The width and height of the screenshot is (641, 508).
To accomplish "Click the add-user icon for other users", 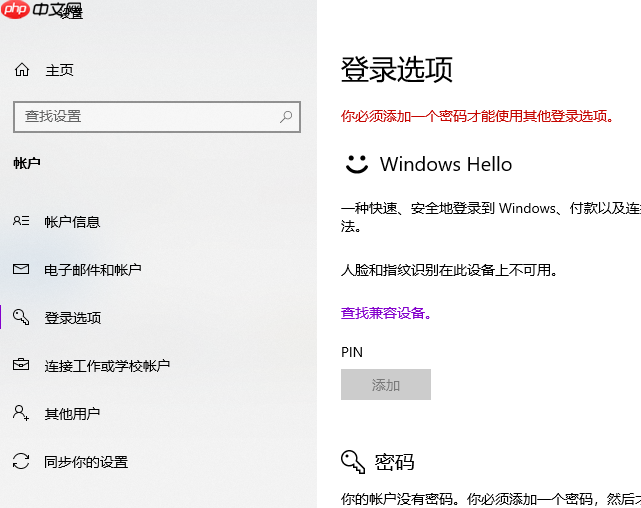I will 21,413.
